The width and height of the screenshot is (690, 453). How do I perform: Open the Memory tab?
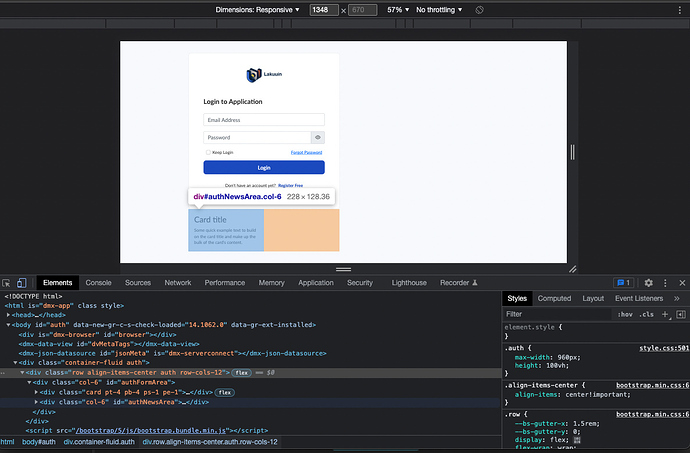272,283
